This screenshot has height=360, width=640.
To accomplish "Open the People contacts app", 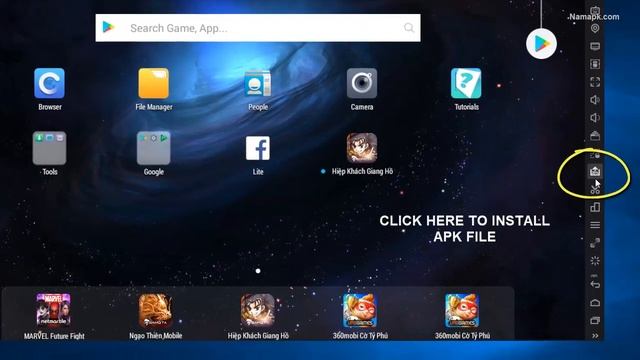I will (x=258, y=84).
